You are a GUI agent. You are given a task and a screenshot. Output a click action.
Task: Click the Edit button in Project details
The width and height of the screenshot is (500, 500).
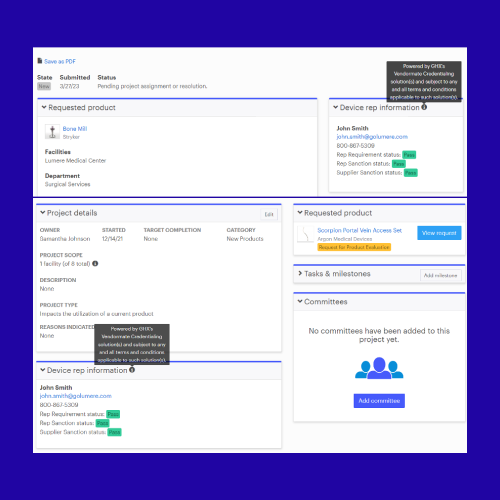pos(269,214)
